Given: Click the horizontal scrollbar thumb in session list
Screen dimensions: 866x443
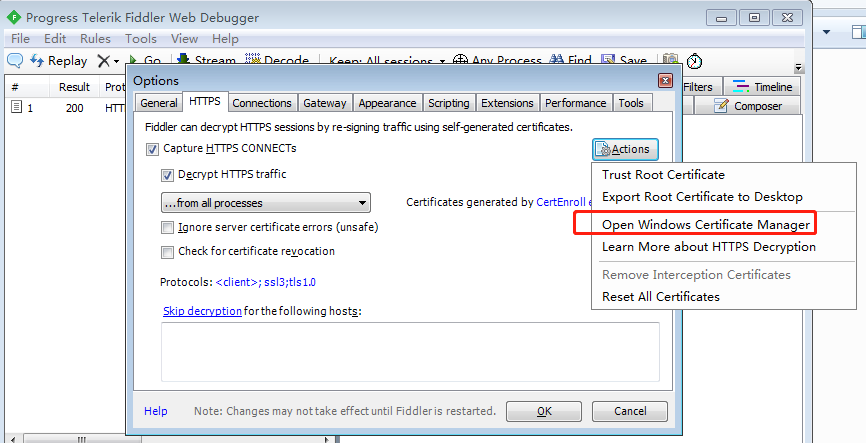Looking at the screenshot, I should coord(82,440).
